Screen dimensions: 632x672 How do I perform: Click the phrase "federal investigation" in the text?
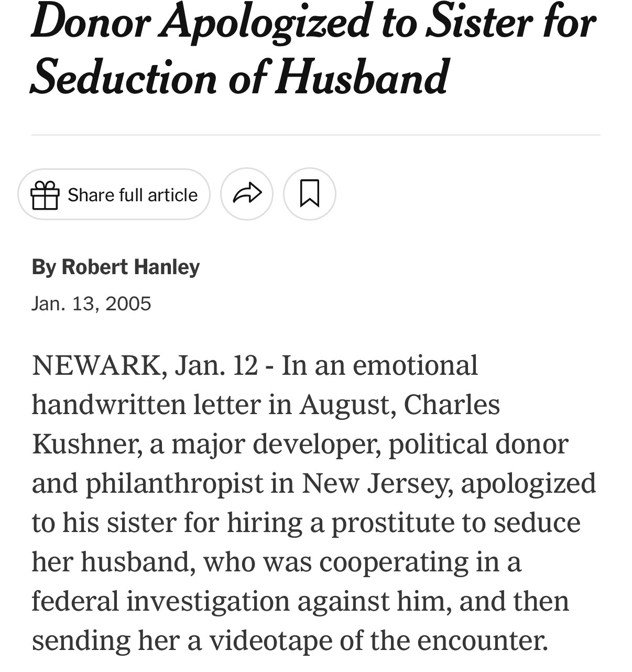(x=160, y=601)
